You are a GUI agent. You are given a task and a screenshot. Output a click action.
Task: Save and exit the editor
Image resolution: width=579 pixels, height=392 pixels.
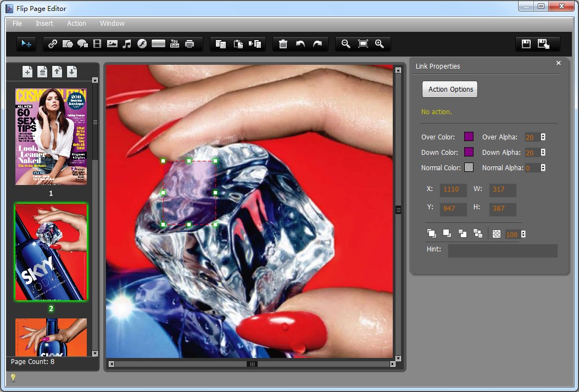click(543, 44)
